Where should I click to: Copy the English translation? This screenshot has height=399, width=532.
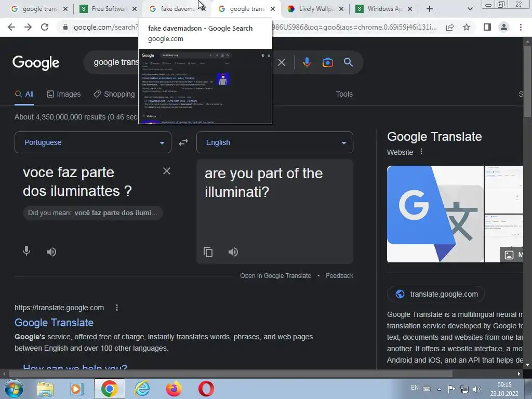(208, 252)
